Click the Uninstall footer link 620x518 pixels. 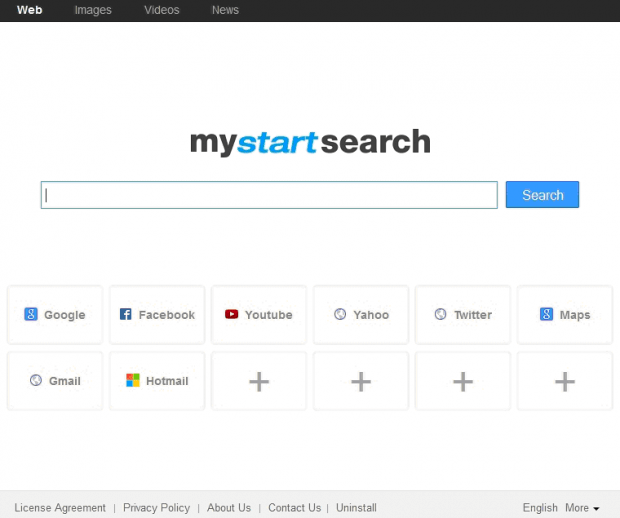356,507
